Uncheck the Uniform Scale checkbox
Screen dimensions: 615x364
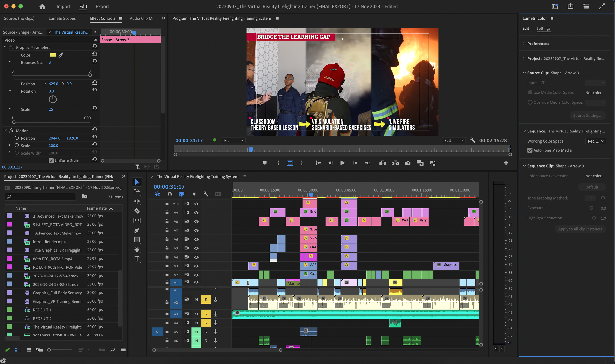click(51, 160)
